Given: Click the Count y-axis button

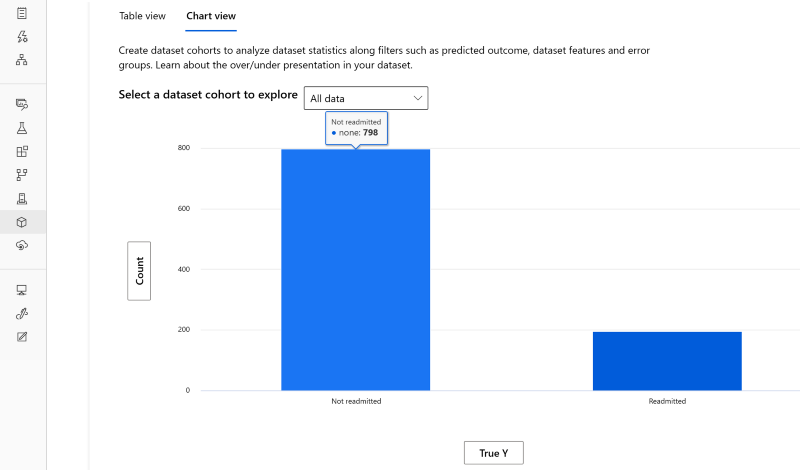Looking at the screenshot, I should pyautogui.click(x=139, y=270).
